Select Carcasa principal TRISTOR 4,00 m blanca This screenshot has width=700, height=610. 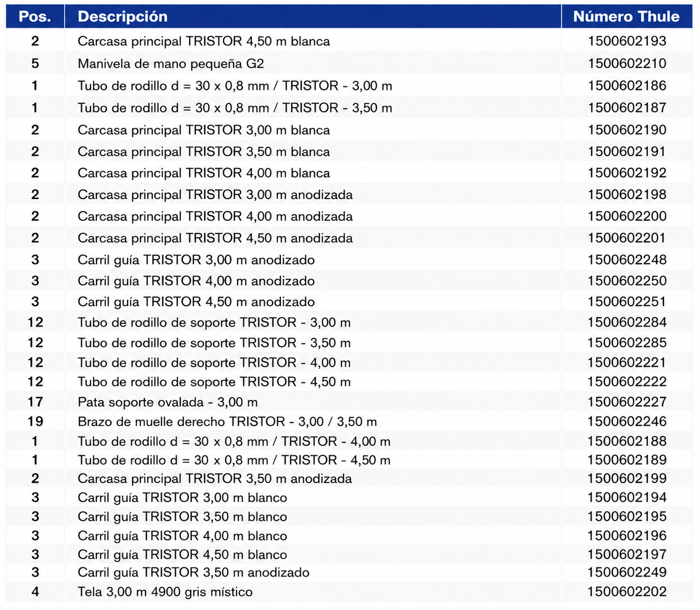204,173
